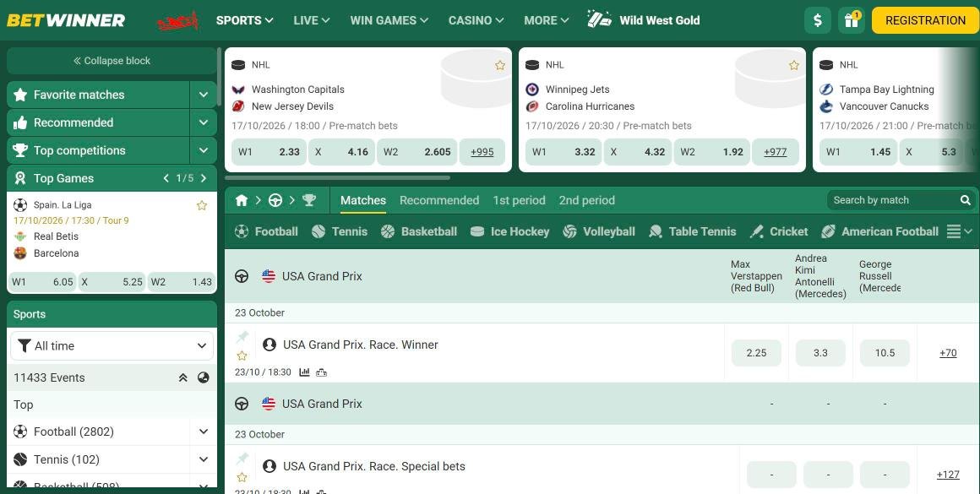This screenshot has width=980, height=494.
Task: Favorite the Washington Capitals match star
Action: tap(500, 65)
